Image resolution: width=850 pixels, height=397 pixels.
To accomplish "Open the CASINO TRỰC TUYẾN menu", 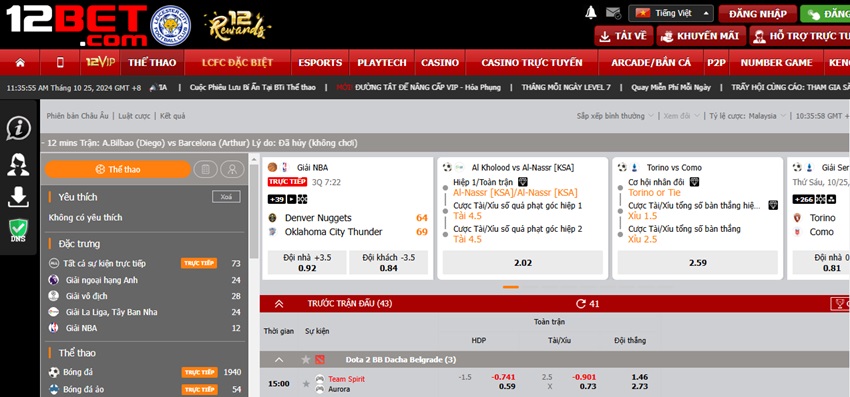I will 532,62.
